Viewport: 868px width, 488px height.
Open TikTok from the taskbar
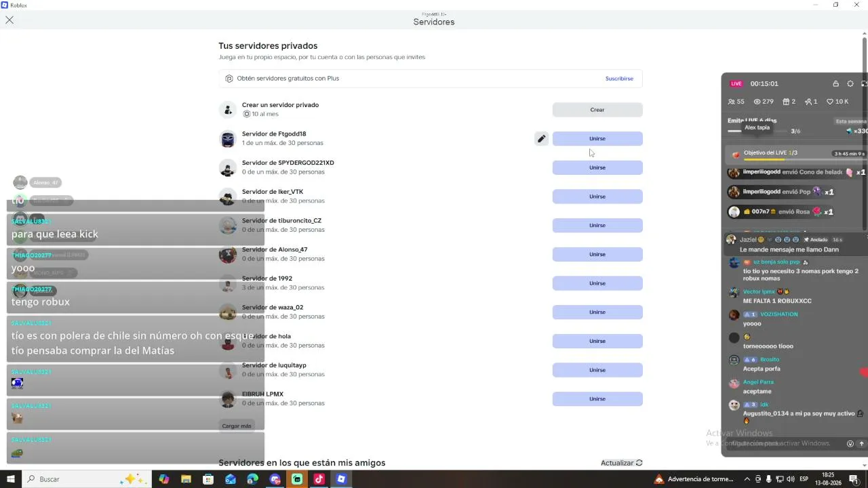[319, 479]
